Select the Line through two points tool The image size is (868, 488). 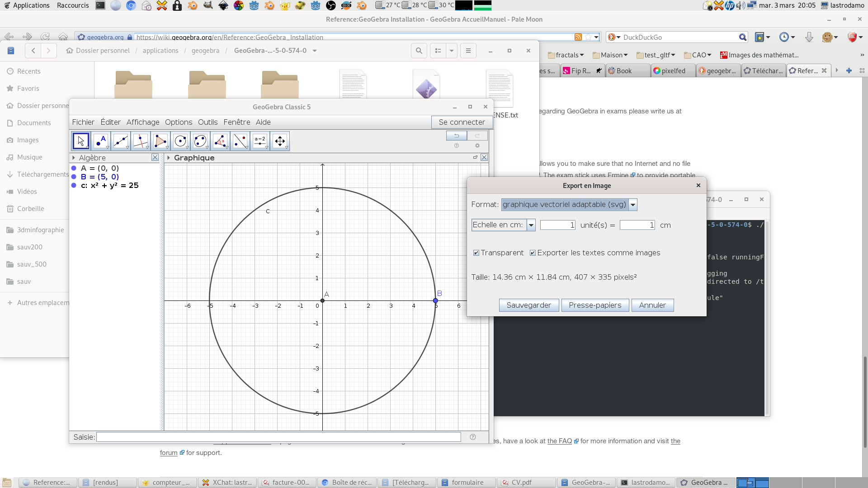(x=121, y=141)
